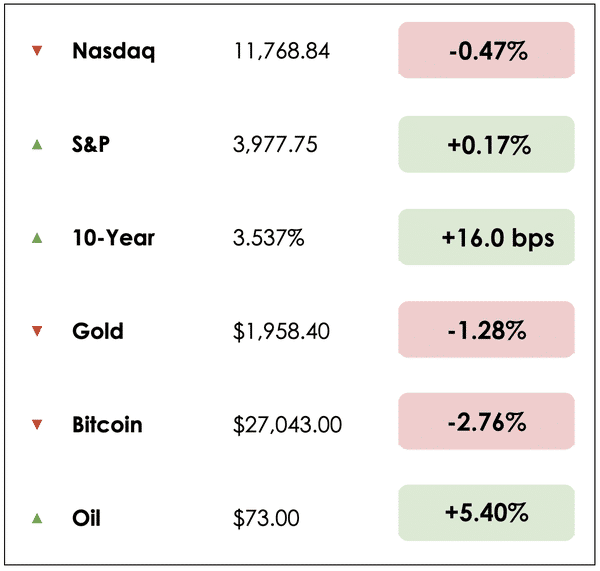The width and height of the screenshot is (600, 571).
Task: Click the +5.40% Oil change badge
Action: tap(487, 514)
